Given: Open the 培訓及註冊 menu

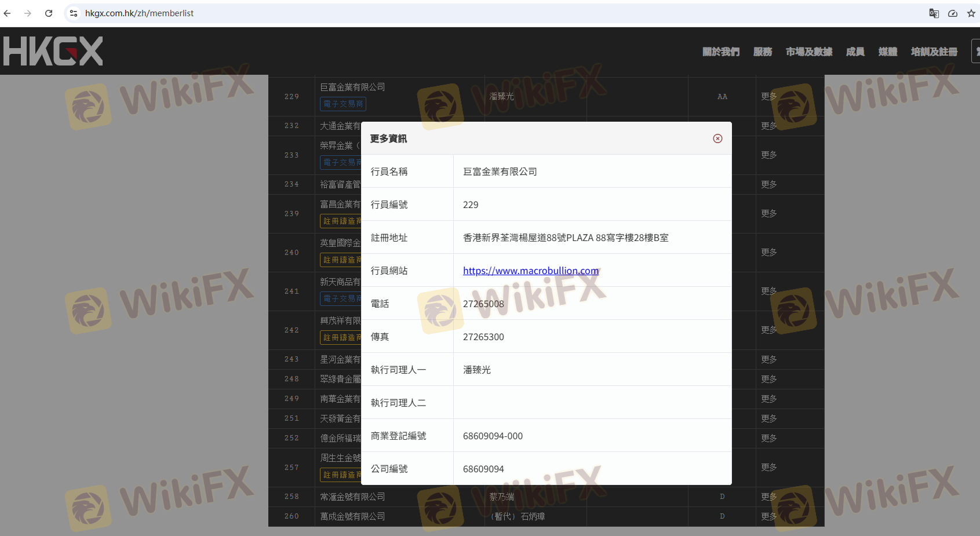Looking at the screenshot, I should (934, 52).
